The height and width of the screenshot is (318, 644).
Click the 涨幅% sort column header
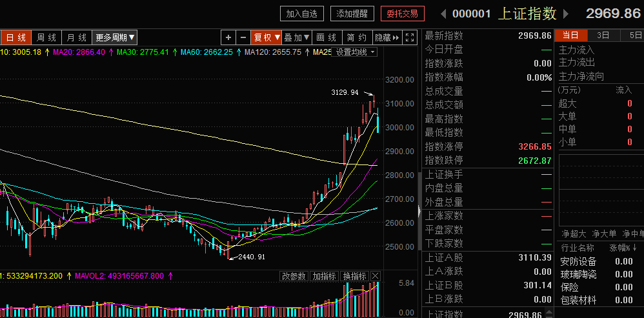(x=623, y=248)
